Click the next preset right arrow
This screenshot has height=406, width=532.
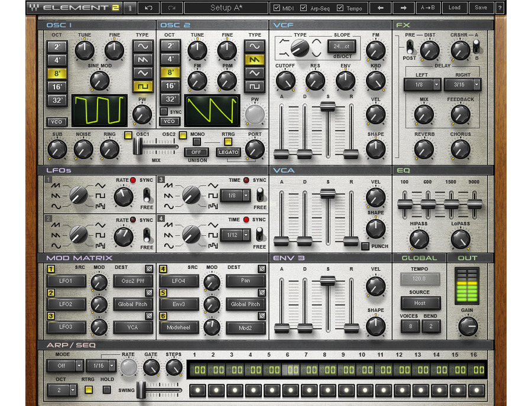[403, 8]
